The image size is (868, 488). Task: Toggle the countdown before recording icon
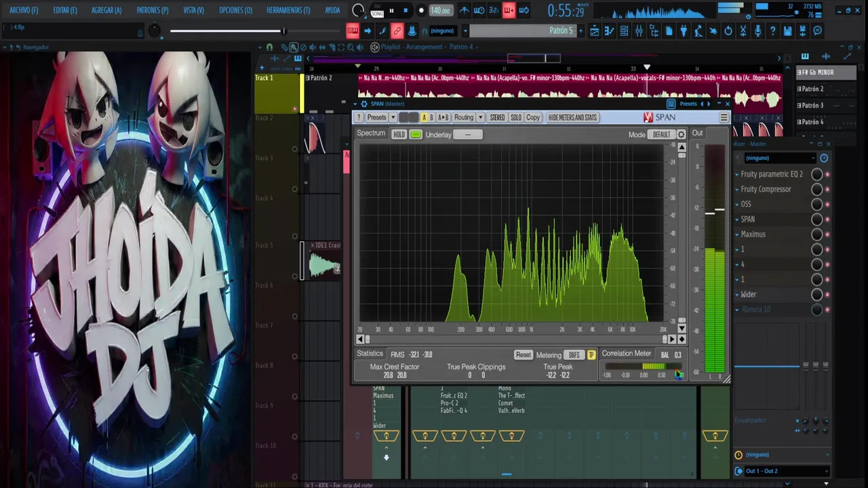[x=494, y=10]
